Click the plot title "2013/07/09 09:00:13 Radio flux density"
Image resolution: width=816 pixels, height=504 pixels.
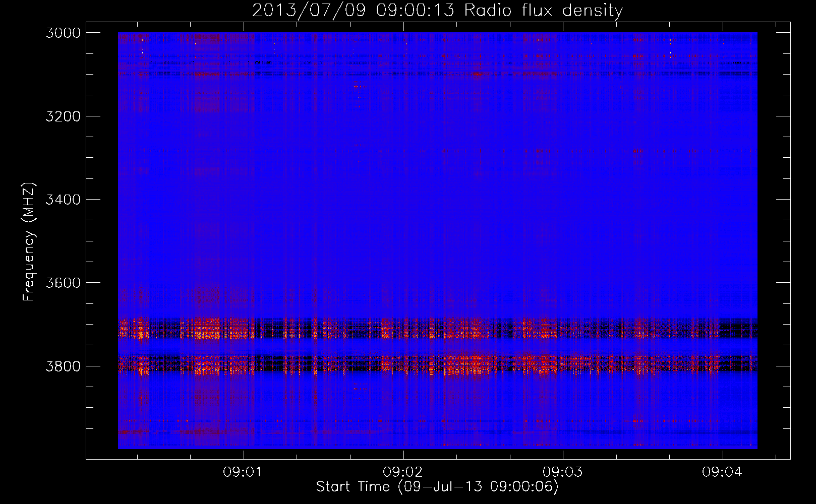point(437,10)
